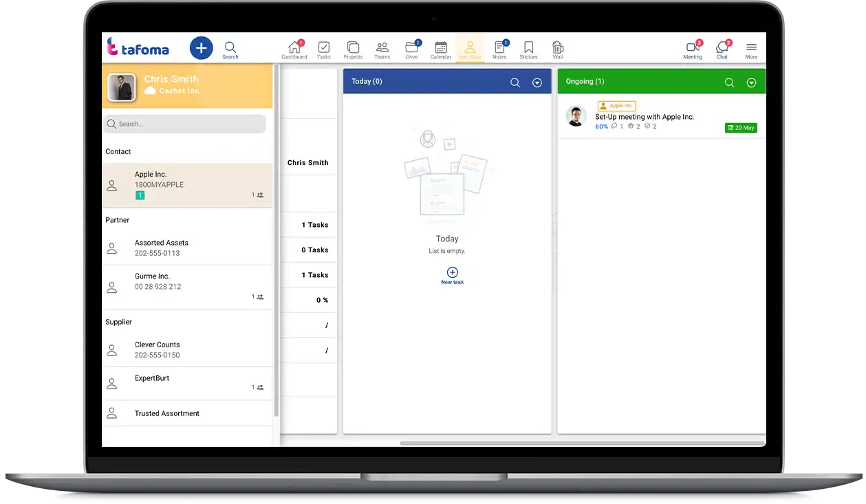Click the Chris Smith name in detail panel
The image size is (866, 504).
307,163
